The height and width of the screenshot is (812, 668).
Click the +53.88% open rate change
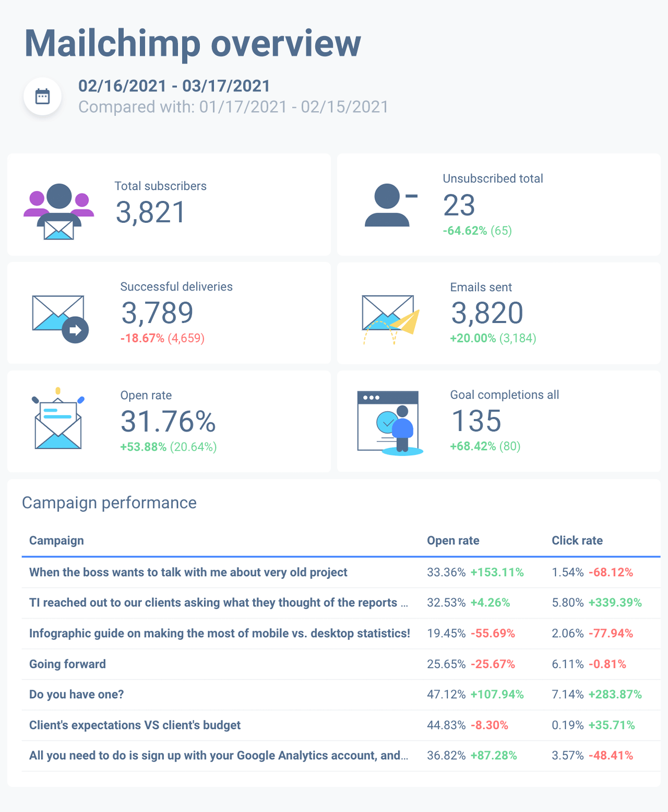point(144,447)
